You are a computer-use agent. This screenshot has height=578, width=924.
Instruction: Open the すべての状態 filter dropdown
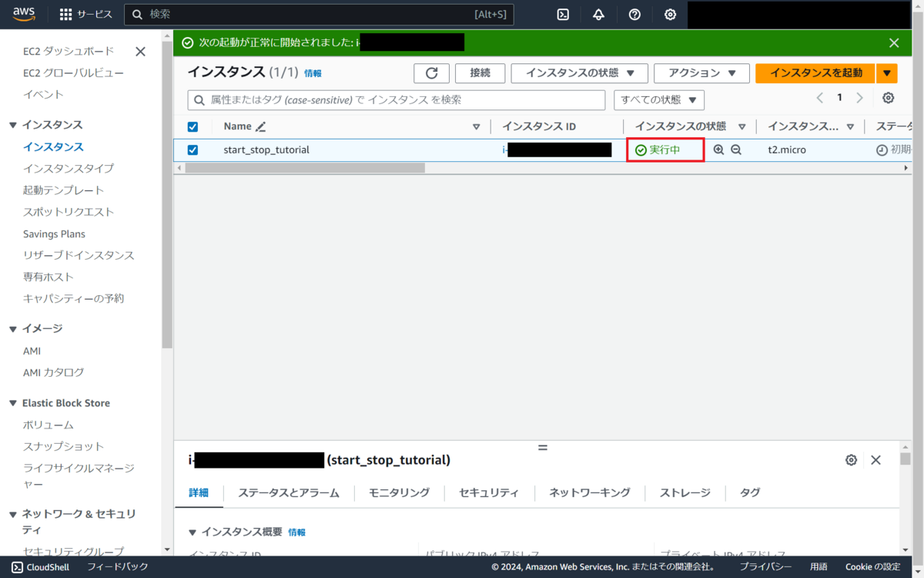coord(659,100)
